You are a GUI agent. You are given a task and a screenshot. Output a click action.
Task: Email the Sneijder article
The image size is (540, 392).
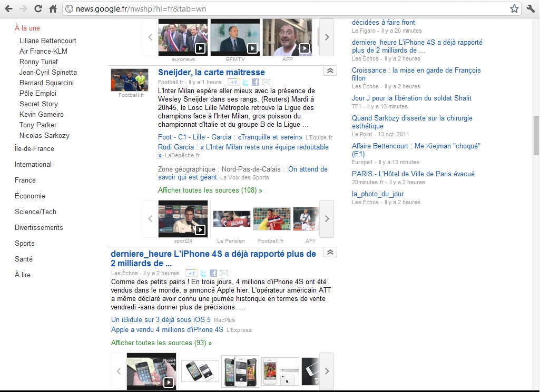pos(266,82)
